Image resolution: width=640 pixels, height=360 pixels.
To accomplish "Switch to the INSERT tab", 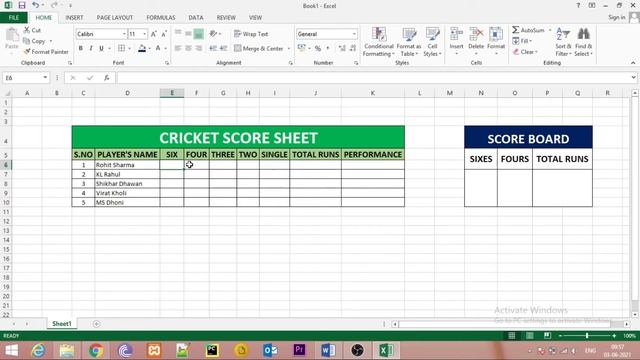I will [x=74, y=18].
